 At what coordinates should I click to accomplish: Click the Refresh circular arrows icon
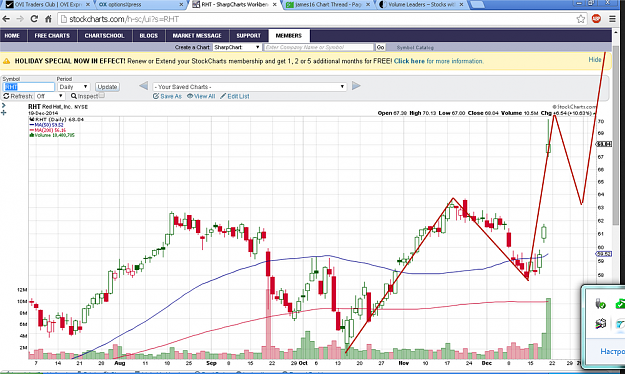click(x=6, y=96)
